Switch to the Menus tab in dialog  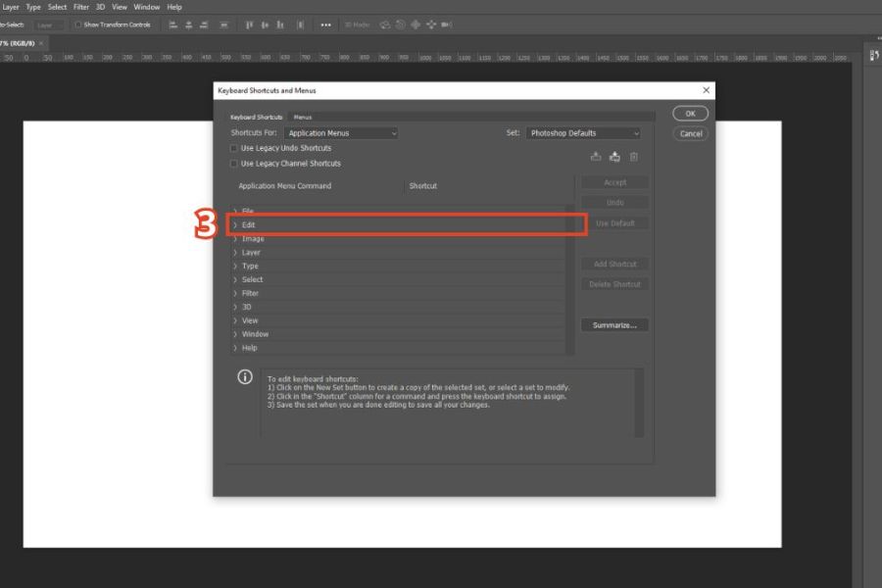coord(303,117)
